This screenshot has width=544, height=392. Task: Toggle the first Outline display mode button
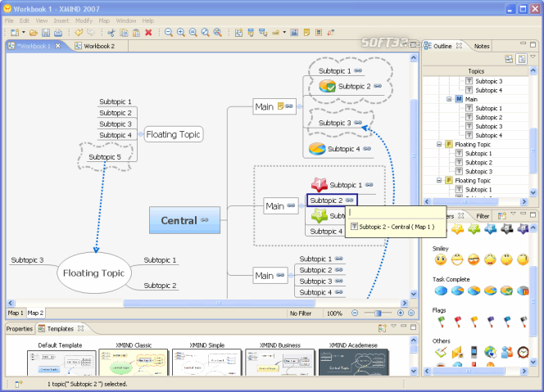[x=509, y=59]
